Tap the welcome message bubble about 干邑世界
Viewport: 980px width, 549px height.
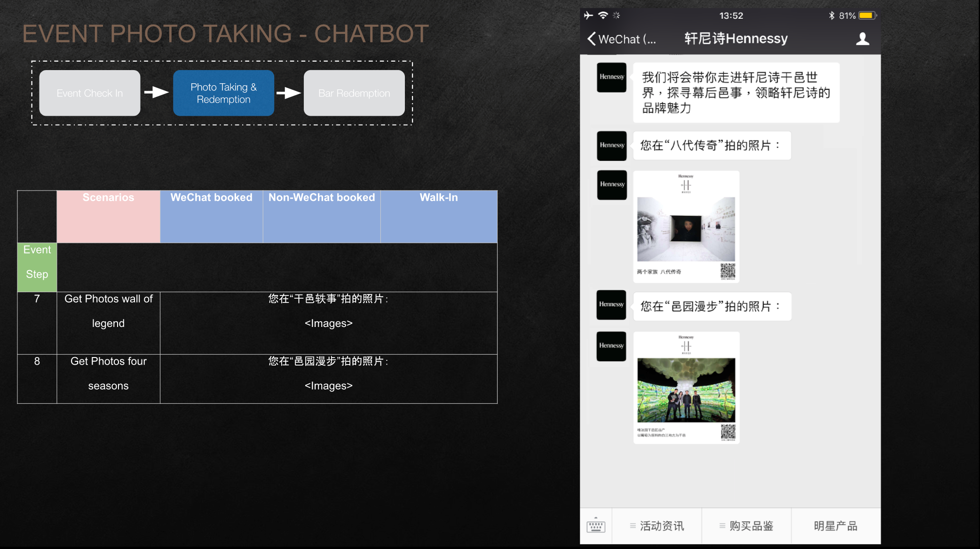736,93
